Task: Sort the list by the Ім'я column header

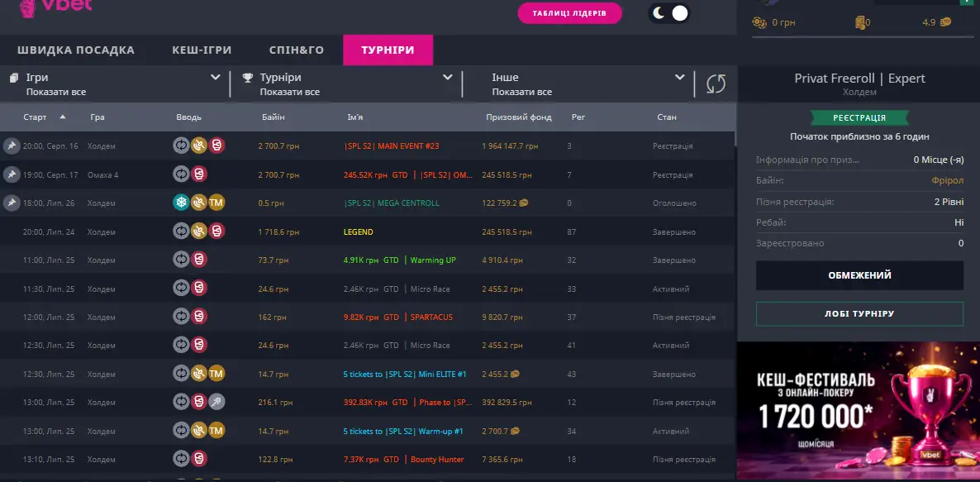Action: tap(355, 117)
